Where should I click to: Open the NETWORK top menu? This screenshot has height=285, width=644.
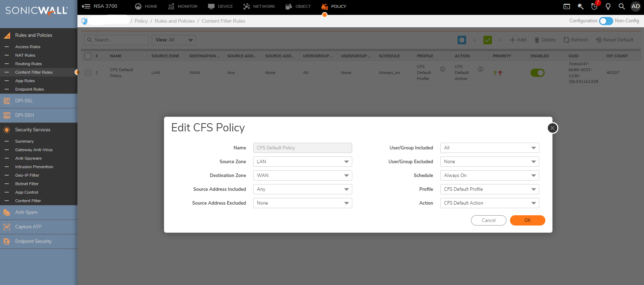[x=259, y=6]
